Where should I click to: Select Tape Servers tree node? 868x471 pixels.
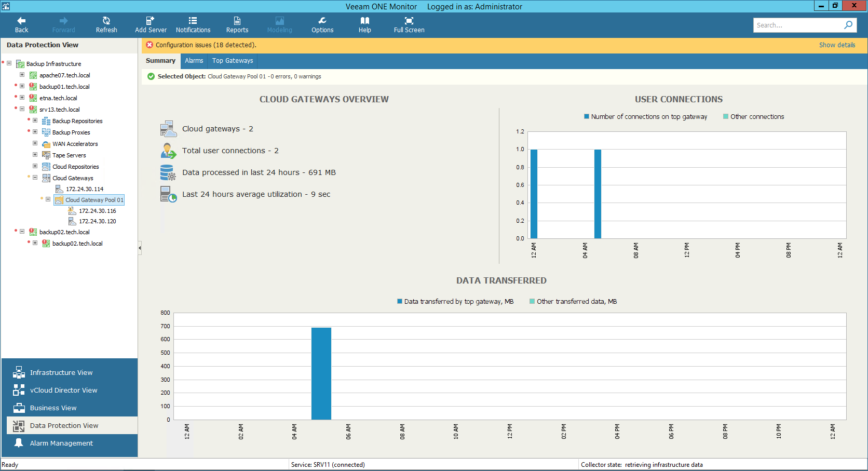[x=69, y=155]
